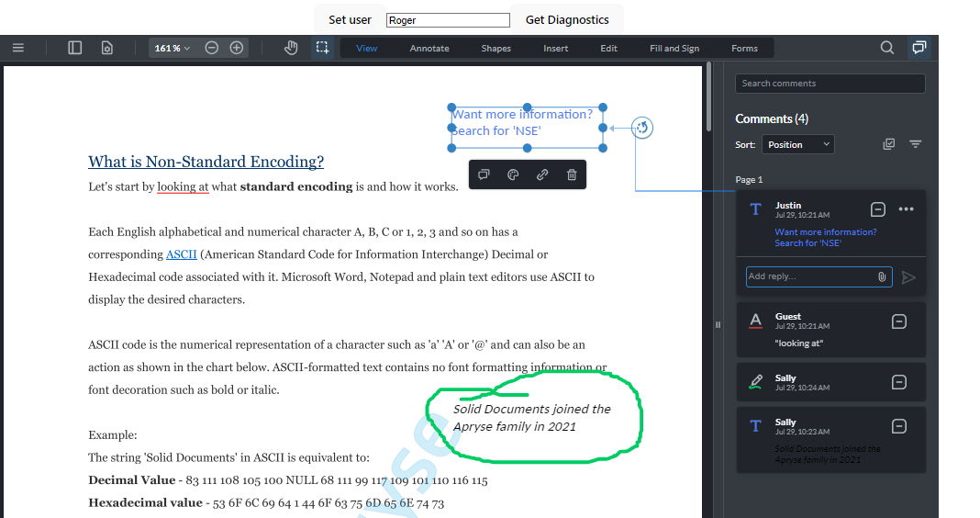980x518 pixels.
Task: Click the Set user button
Action: tap(350, 20)
